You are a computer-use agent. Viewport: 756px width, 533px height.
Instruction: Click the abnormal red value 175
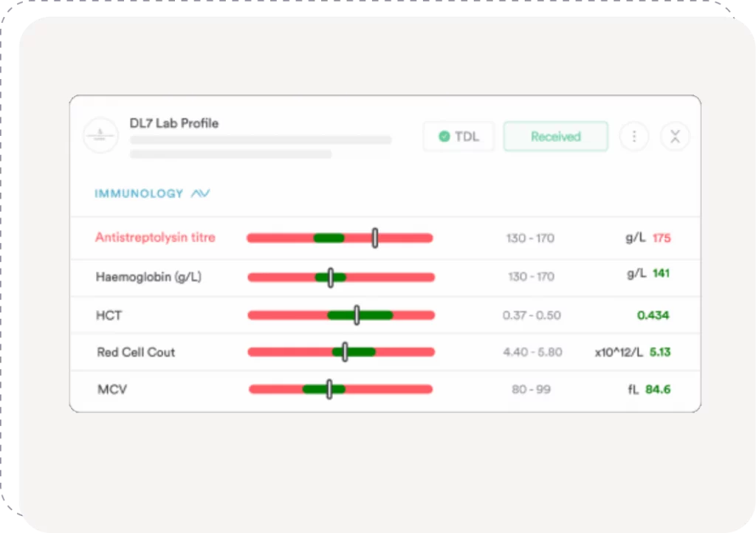tap(661, 238)
